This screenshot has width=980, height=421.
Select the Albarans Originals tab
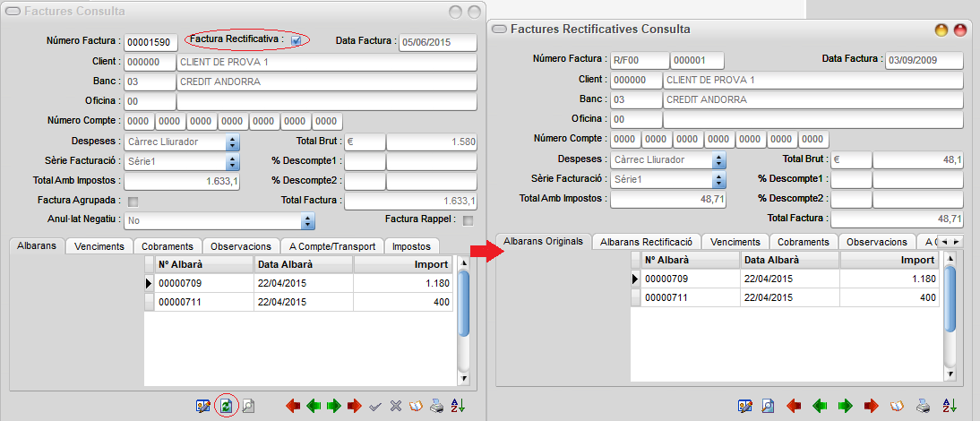pos(543,241)
